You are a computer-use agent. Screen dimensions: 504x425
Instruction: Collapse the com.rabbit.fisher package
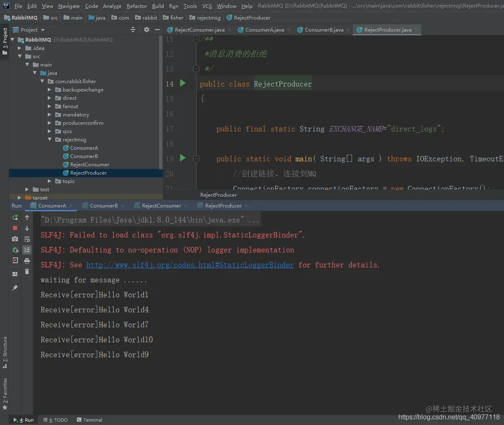click(x=42, y=81)
